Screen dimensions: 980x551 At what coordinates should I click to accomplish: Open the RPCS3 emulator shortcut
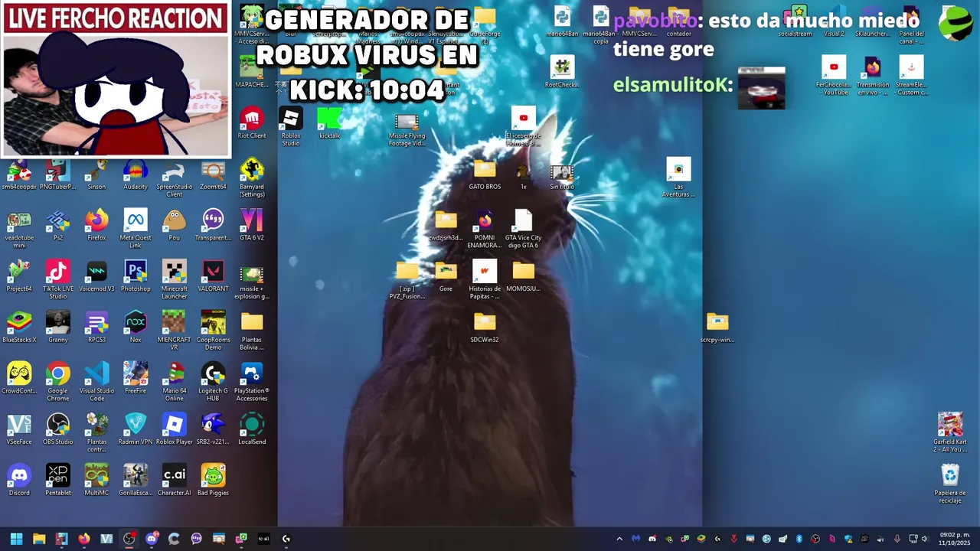tap(96, 328)
